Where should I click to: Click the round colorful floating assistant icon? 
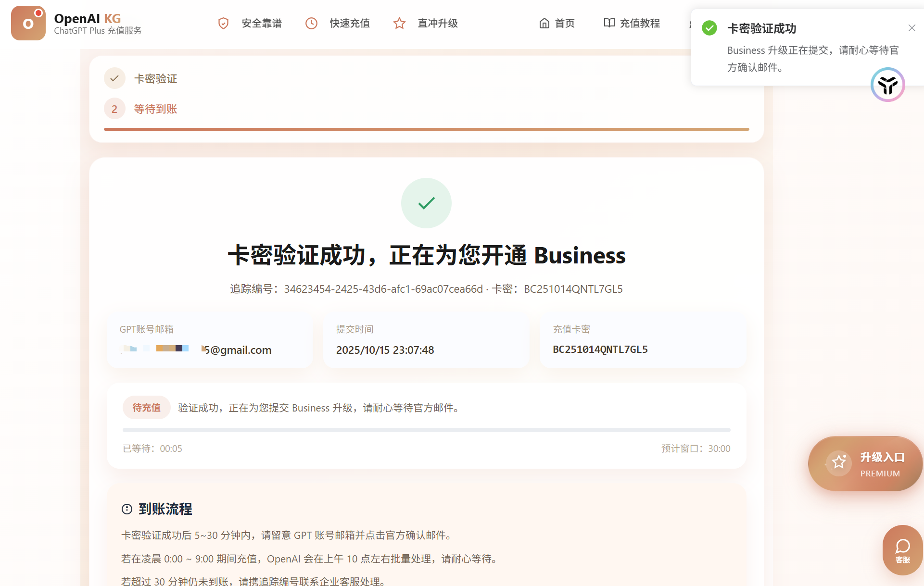coord(887,85)
